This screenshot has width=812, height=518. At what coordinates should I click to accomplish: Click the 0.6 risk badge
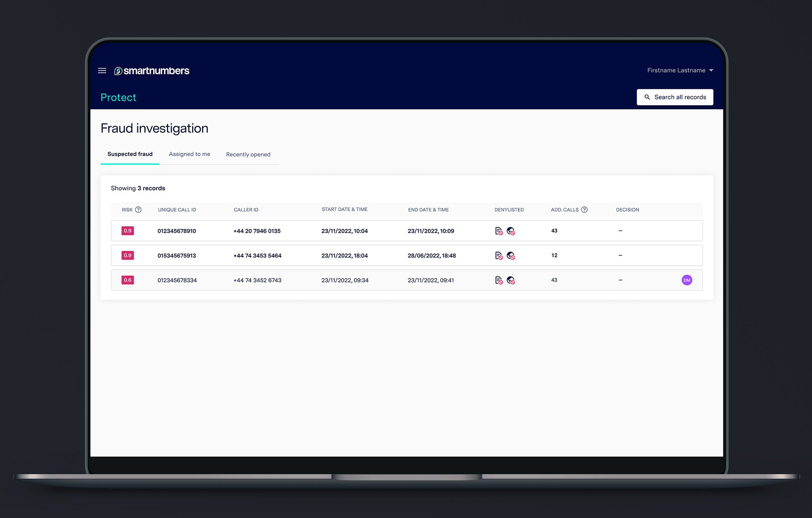coord(127,280)
